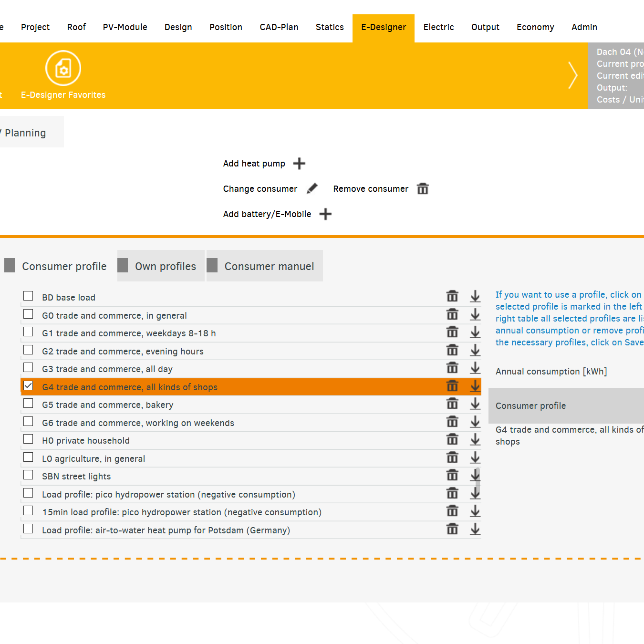The height and width of the screenshot is (644, 644).
Task: Open E-Designer Favorites icon
Action: click(63, 68)
